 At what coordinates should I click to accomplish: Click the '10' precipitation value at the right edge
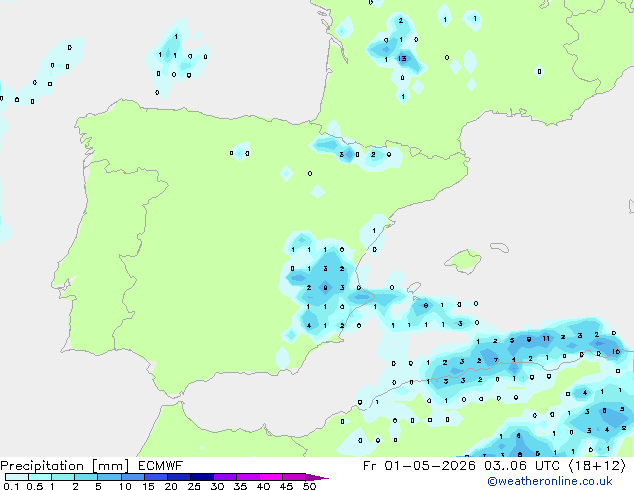(616, 352)
